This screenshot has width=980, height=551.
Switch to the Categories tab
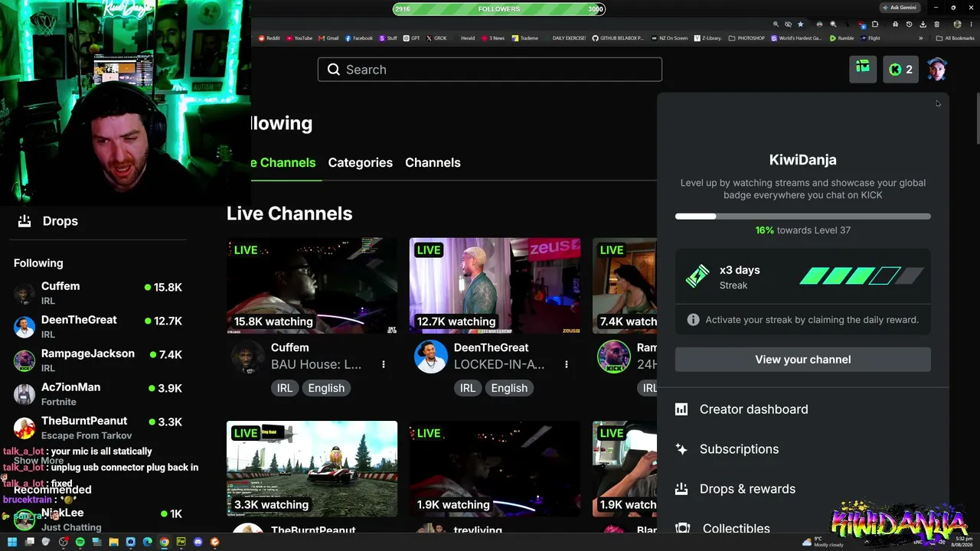click(x=360, y=162)
